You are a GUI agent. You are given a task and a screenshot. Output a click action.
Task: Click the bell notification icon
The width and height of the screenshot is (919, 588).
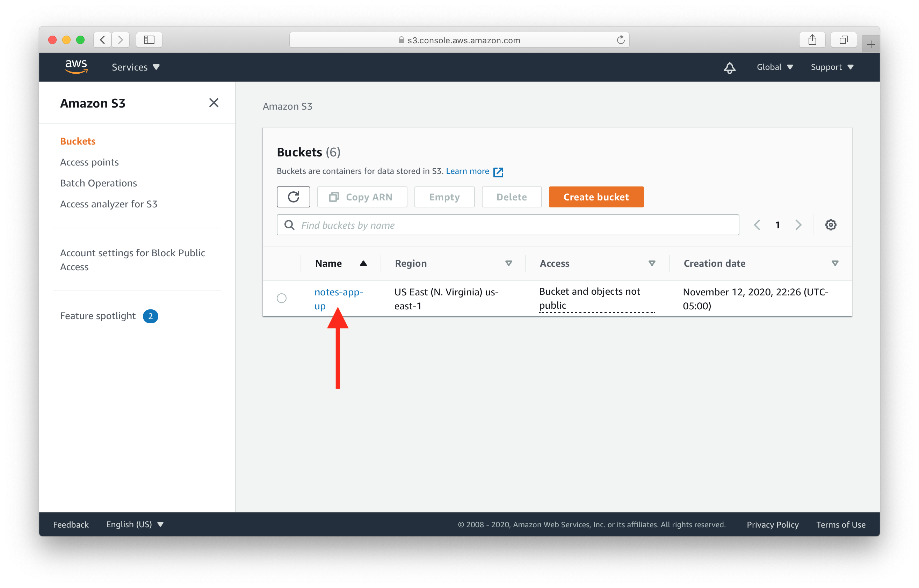[x=730, y=66]
